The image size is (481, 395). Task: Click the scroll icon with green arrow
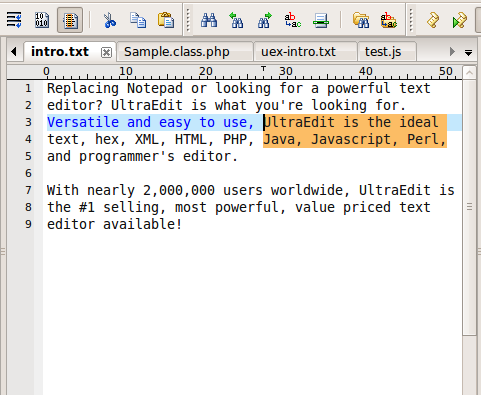click(x=460, y=20)
